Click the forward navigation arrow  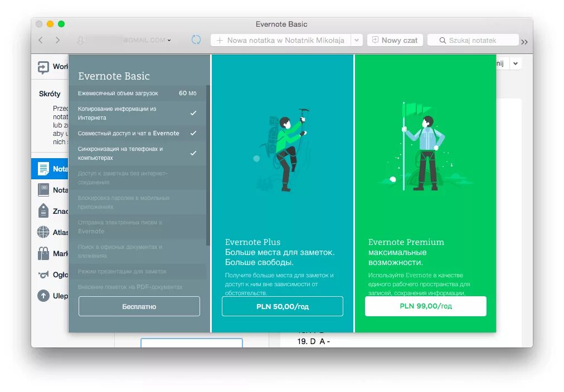(x=57, y=40)
